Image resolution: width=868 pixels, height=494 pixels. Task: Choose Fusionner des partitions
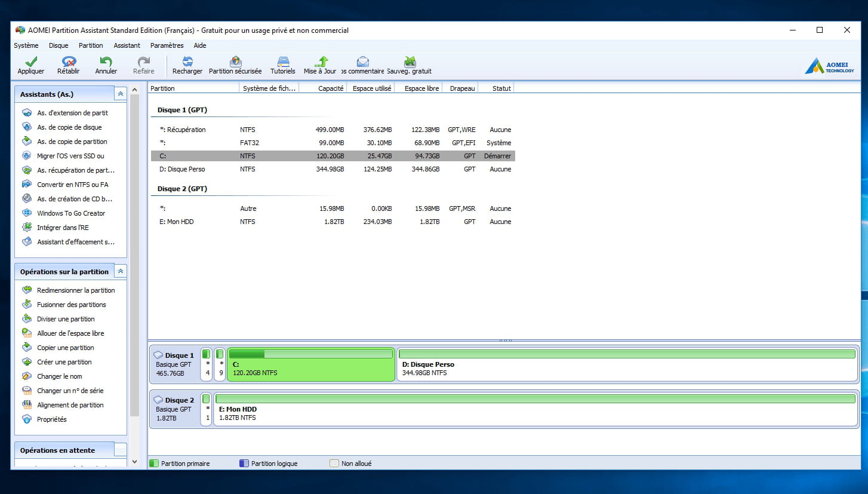click(x=72, y=305)
